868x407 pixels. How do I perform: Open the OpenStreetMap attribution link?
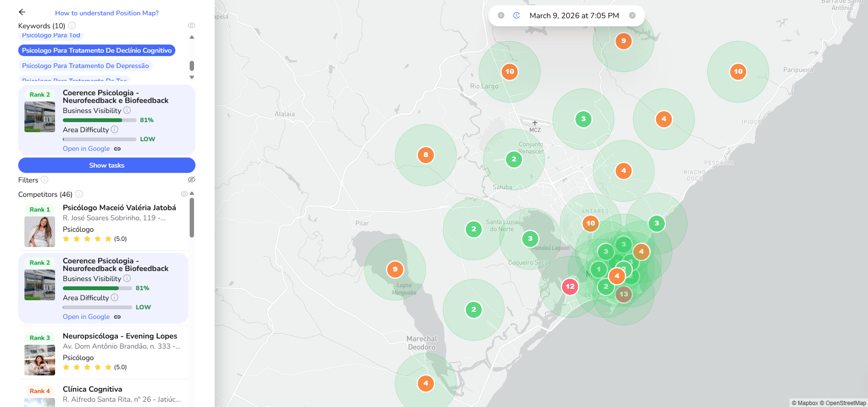tap(843, 403)
